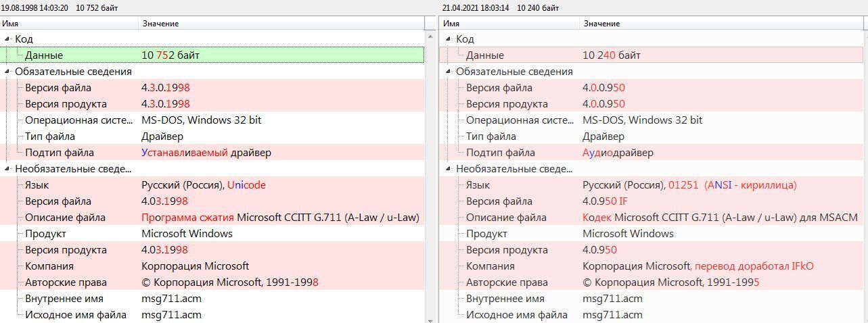Image resolution: width=868 pixels, height=323 pixels.
Task: Sort left panel by Имя column header
Action: click(x=70, y=24)
